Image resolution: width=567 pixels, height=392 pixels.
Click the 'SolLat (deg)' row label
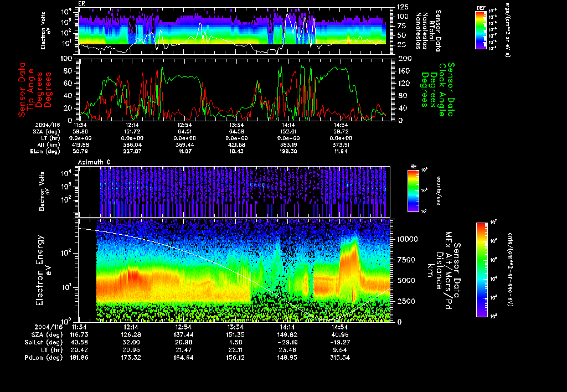43,342
